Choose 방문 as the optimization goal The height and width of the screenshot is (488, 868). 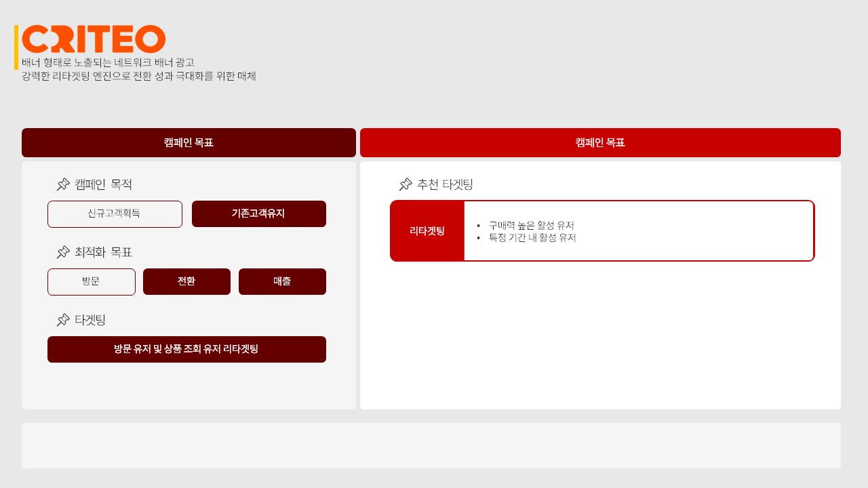point(92,282)
